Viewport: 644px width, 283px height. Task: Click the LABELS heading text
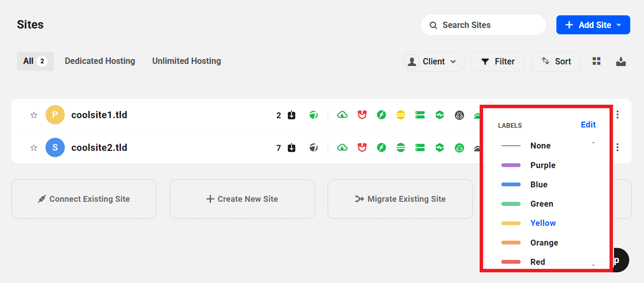click(x=510, y=126)
